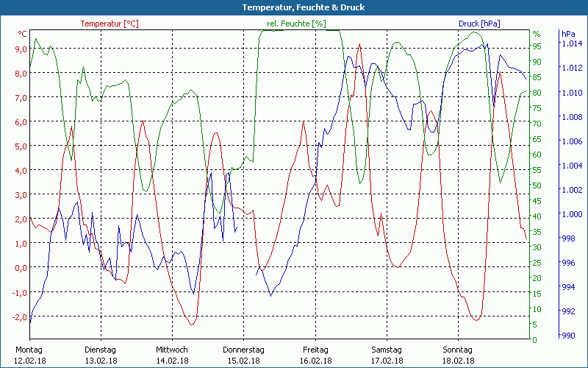Screen dimensions: 588x368
Task: Click the 1.014 pressure axis tick
Action: (572, 44)
